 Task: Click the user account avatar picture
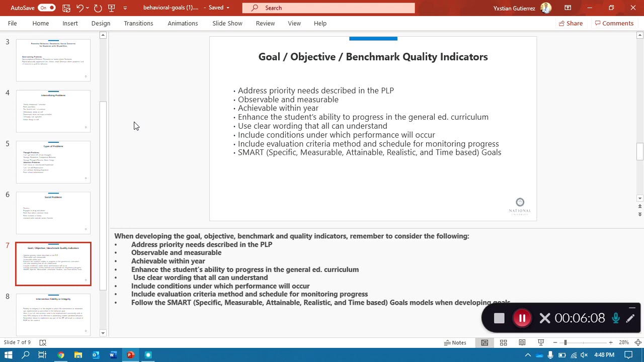[x=546, y=8]
